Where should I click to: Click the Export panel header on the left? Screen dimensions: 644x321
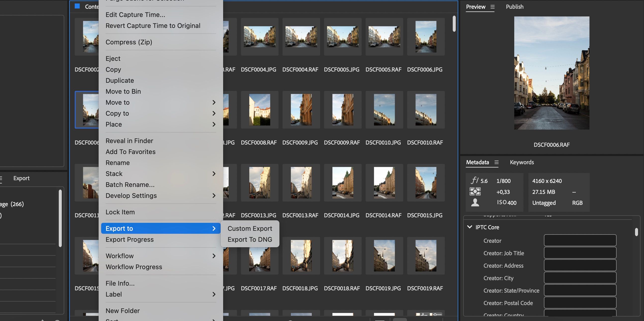[x=21, y=178]
